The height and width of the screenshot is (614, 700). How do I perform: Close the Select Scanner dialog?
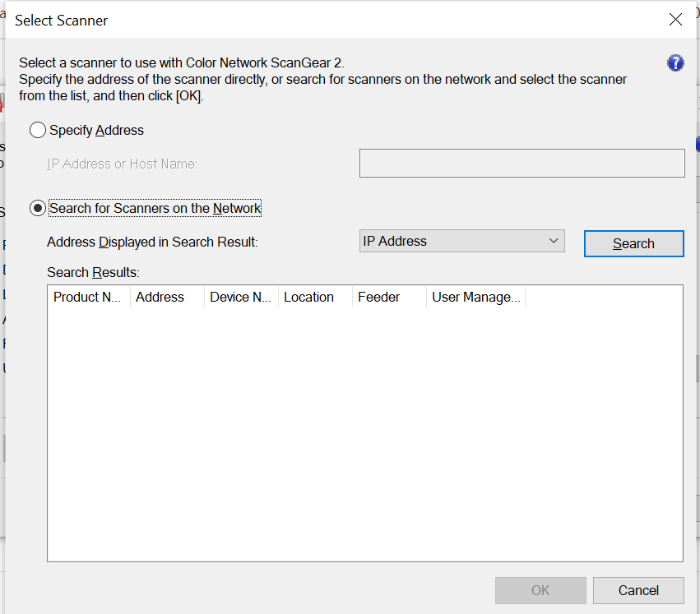coord(675,20)
